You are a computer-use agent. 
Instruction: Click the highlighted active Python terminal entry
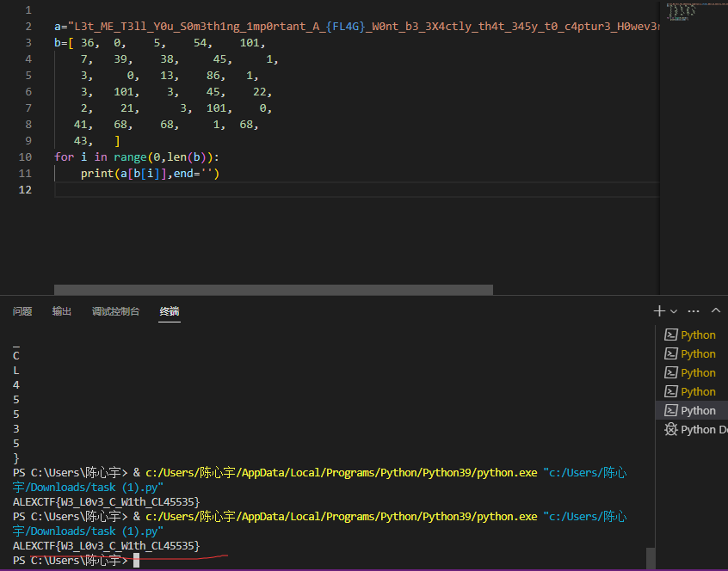tap(692, 411)
